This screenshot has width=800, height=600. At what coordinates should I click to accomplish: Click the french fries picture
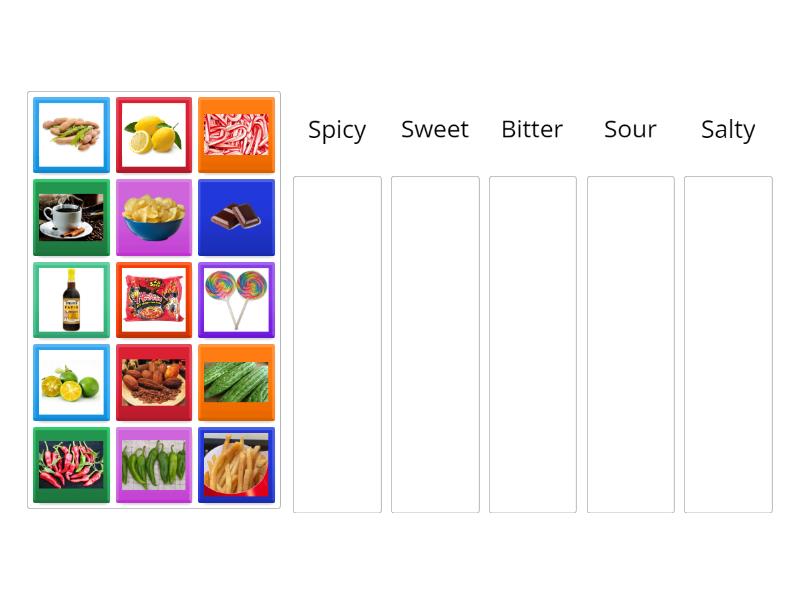click(236, 463)
